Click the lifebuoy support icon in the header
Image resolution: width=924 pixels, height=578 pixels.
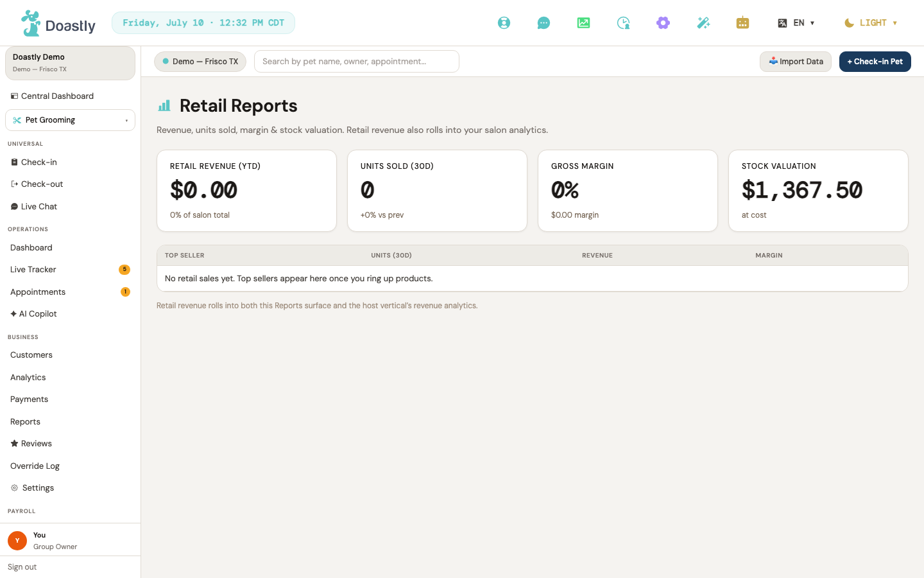[x=504, y=23]
